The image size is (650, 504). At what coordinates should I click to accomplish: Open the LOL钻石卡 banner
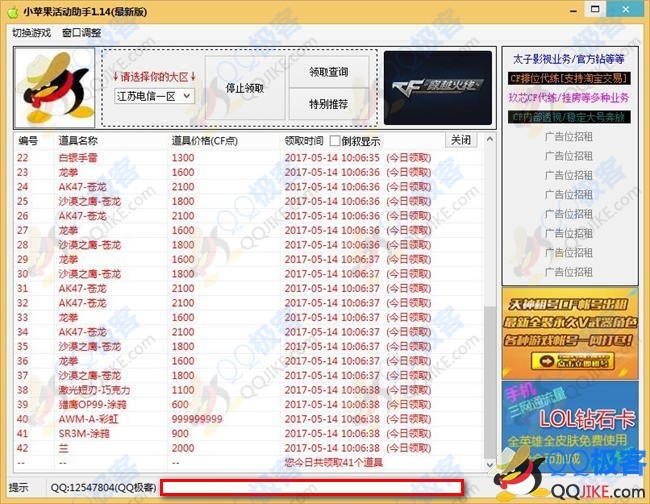(x=570, y=427)
